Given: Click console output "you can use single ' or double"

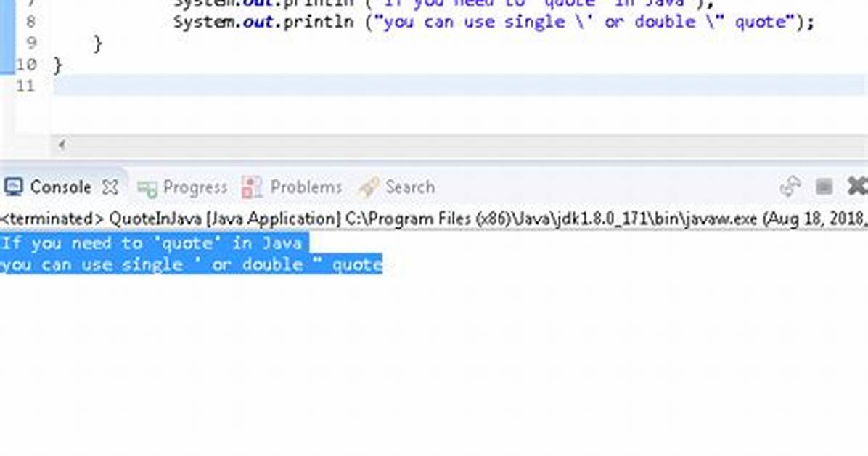Looking at the screenshot, I should (192, 265).
